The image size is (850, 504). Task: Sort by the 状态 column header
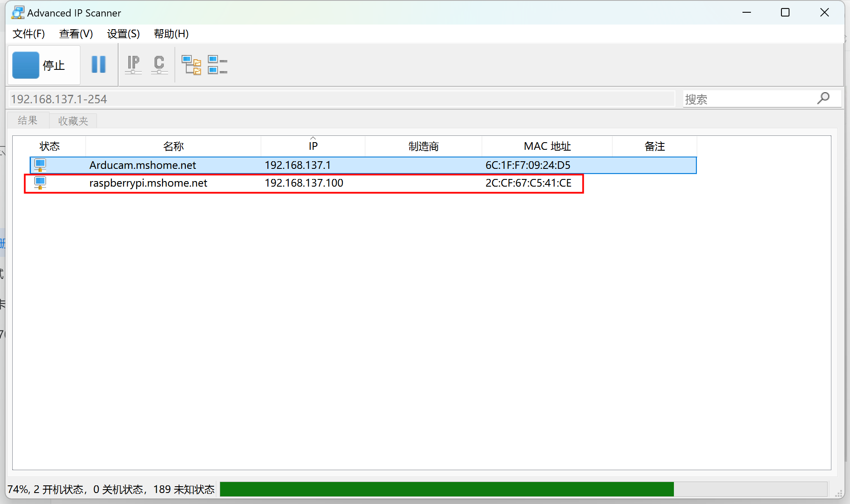(x=50, y=146)
